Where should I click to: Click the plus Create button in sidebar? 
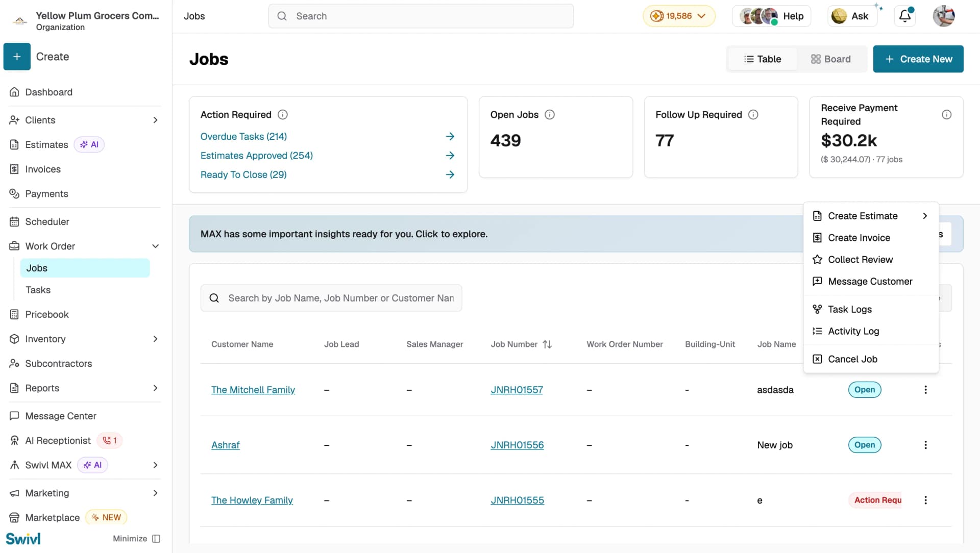coord(17,57)
